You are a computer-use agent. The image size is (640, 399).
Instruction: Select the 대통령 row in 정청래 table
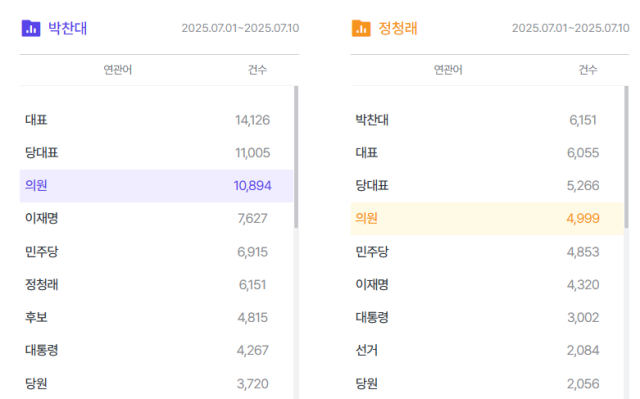[x=487, y=317]
